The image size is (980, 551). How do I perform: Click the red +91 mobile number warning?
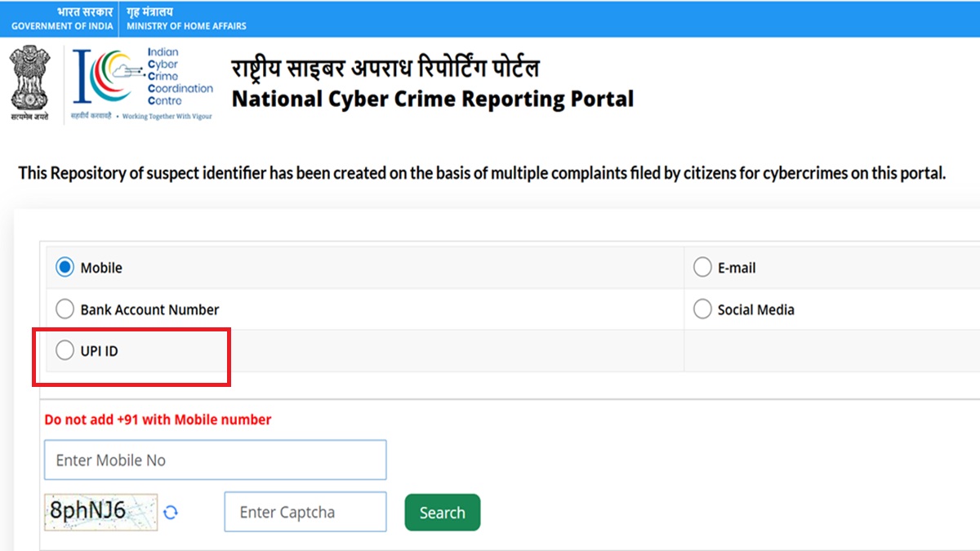tap(158, 420)
